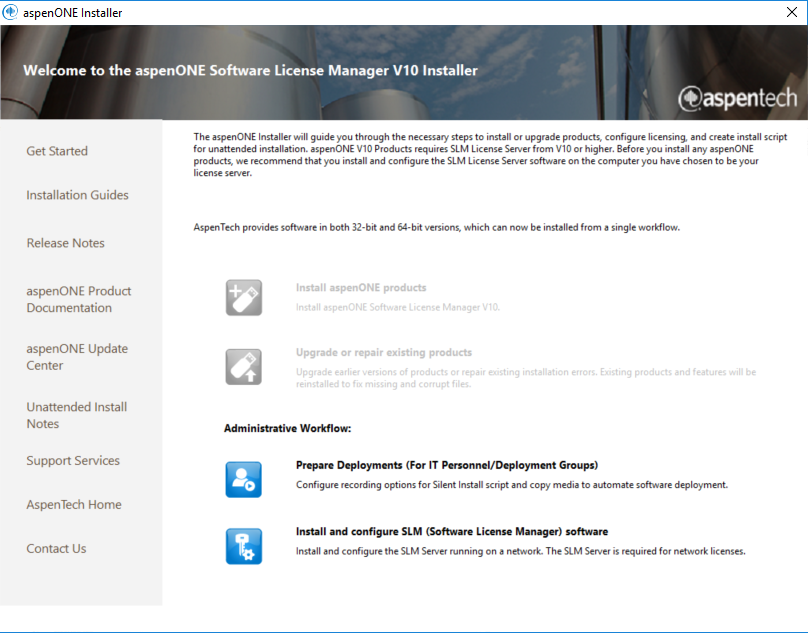Click the Administrative Workflow label
808x633 pixels.
[x=287, y=428]
